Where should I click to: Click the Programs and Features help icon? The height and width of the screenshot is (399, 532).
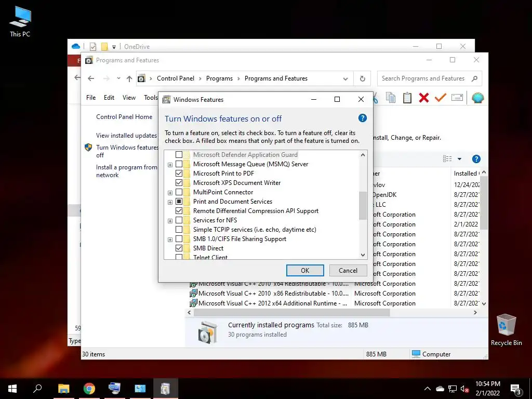476,159
